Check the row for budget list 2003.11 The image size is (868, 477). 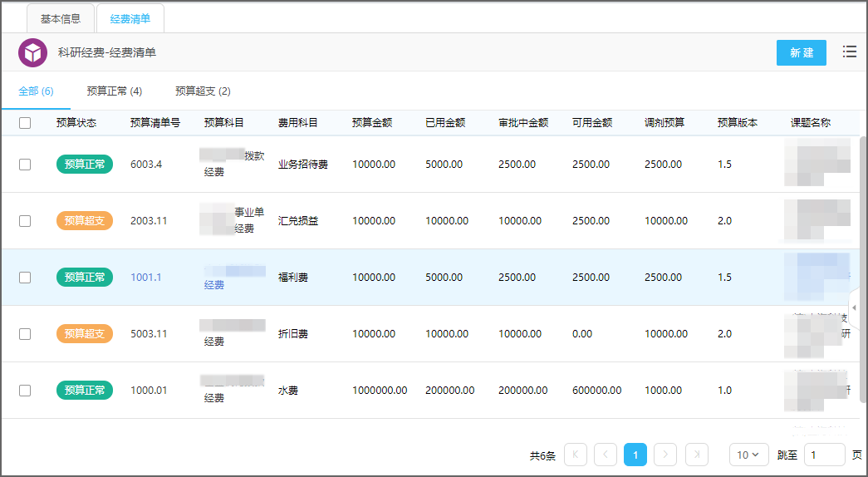pos(25,221)
